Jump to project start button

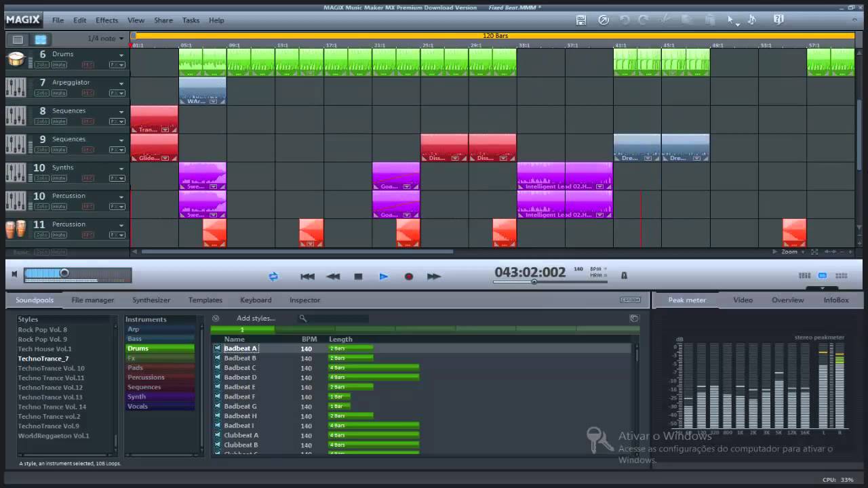pos(307,277)
